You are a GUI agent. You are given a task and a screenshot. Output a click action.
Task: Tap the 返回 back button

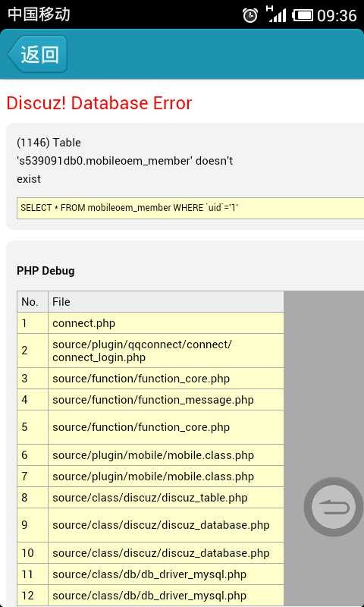(x=37, y=54)
